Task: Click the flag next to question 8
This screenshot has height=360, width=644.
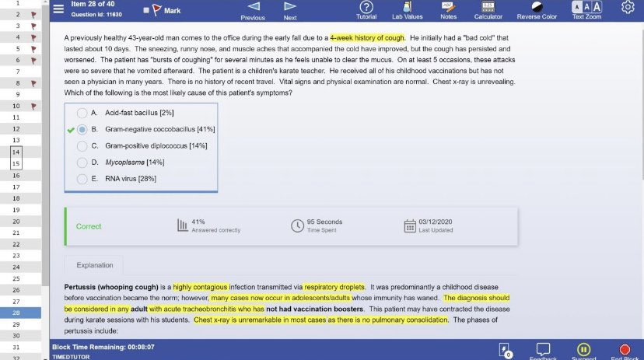Action: tap(33, 83)
